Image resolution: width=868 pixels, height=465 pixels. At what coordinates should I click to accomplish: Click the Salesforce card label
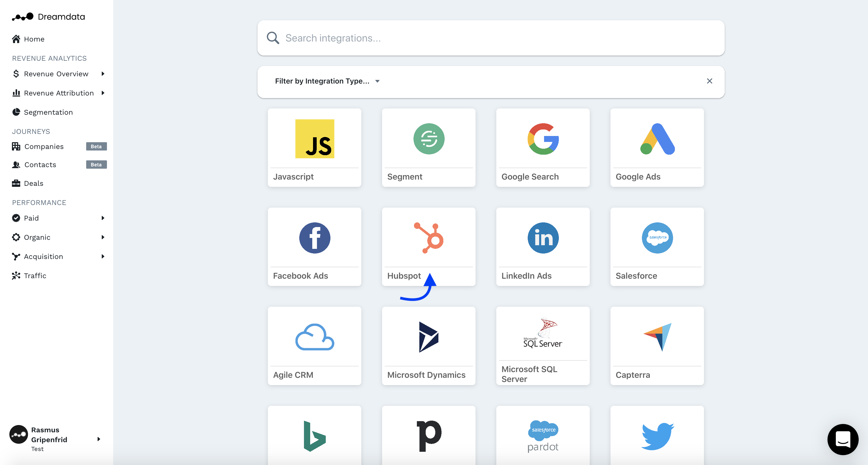click(x=636, y=276)
